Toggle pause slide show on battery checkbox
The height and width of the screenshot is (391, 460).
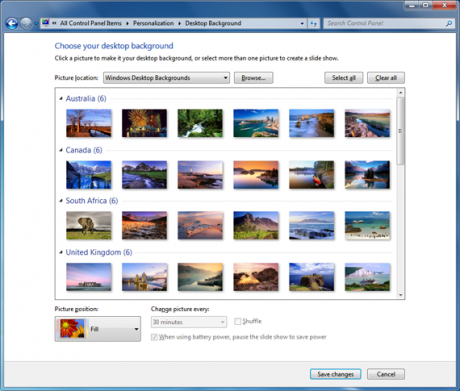(154, 337)
